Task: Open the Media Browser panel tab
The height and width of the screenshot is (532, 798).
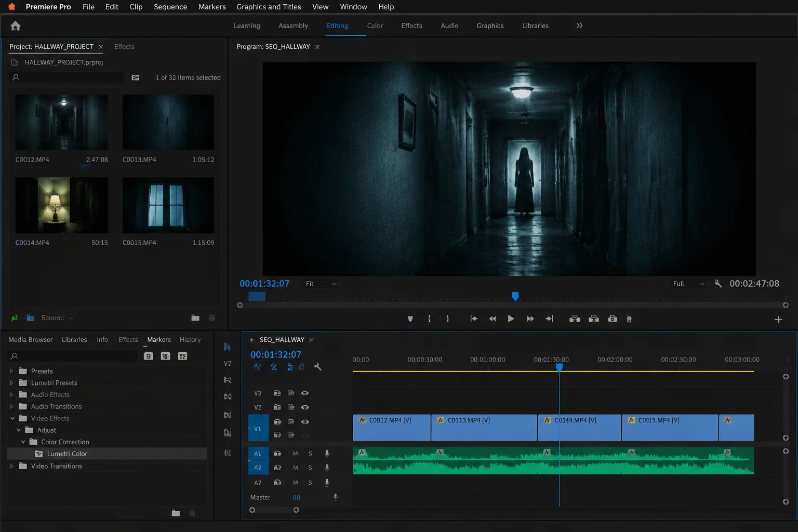Action: (x=31, y=339)
